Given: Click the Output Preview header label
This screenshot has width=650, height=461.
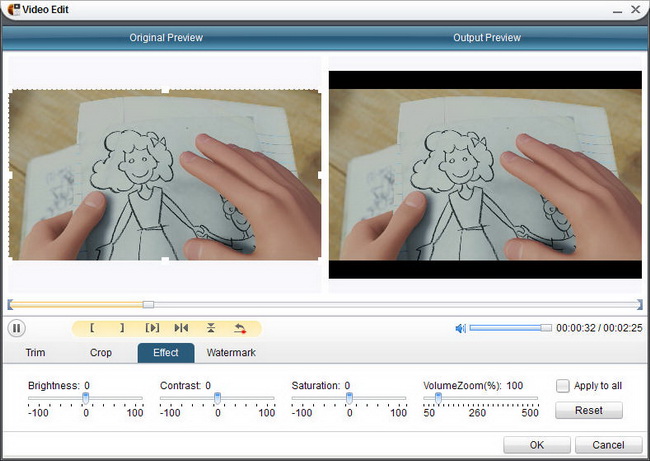Looking at the screenshot, I should (487, 38).
